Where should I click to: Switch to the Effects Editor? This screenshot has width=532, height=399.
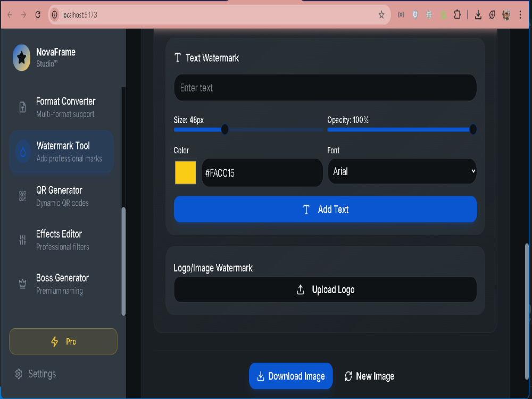[x=61, y=240]
